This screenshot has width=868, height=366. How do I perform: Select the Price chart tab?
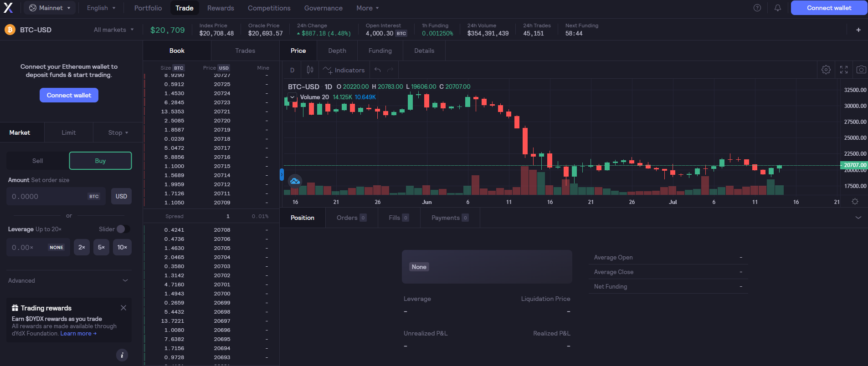coord(298,51)
